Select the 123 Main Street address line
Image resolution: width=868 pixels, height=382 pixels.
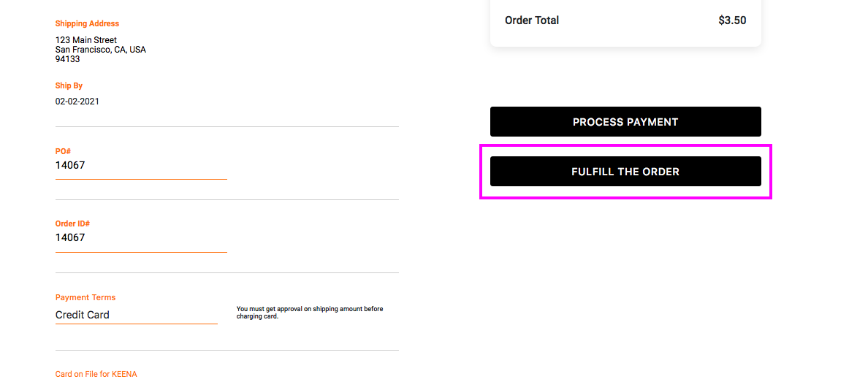[86, 40]
